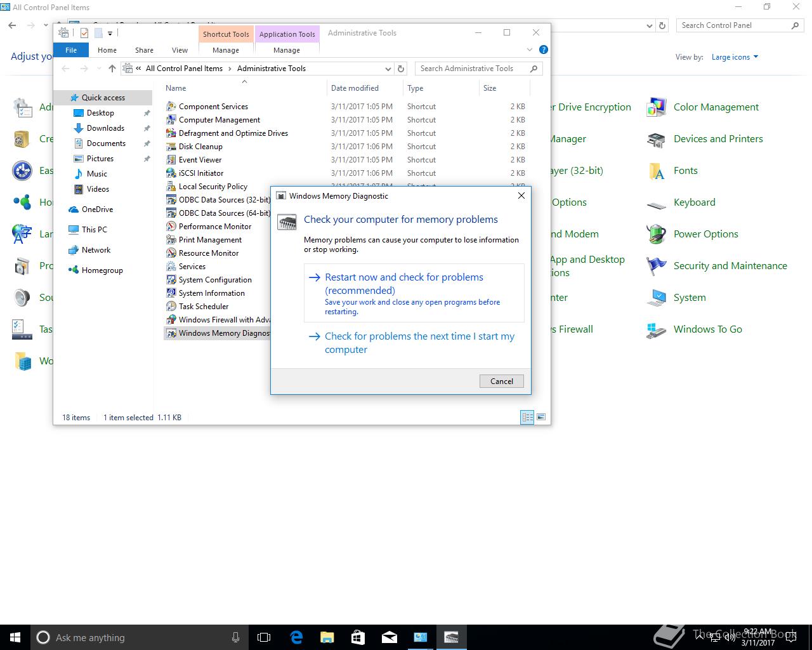Click the Computer Management icon
Viewport: 812px width, 650px height.
(171, 120)
